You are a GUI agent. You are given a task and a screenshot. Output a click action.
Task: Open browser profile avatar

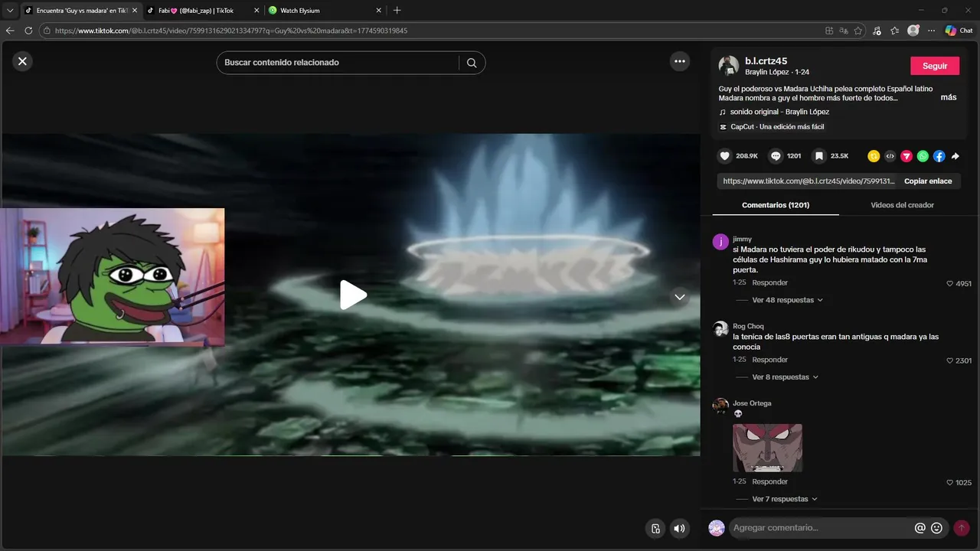(913, 31)
